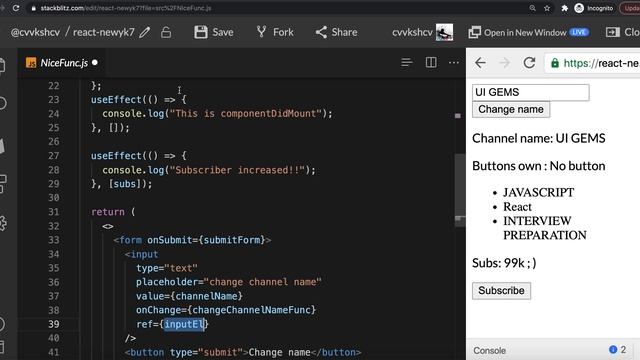Click 'Buttons own : No button' text
Image resolution: width=640 pixels, height=360 pixels.
(538, 166)
